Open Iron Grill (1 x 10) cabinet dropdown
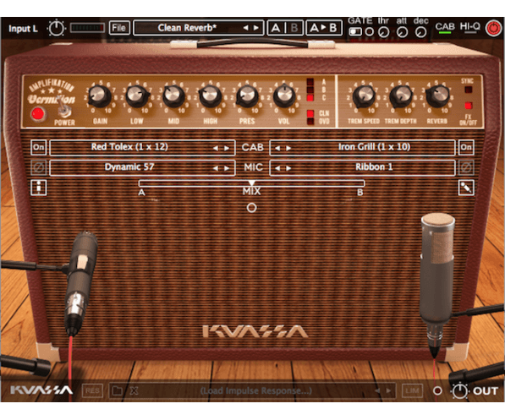Screen dimensions: 505x420 pos(362,147)
